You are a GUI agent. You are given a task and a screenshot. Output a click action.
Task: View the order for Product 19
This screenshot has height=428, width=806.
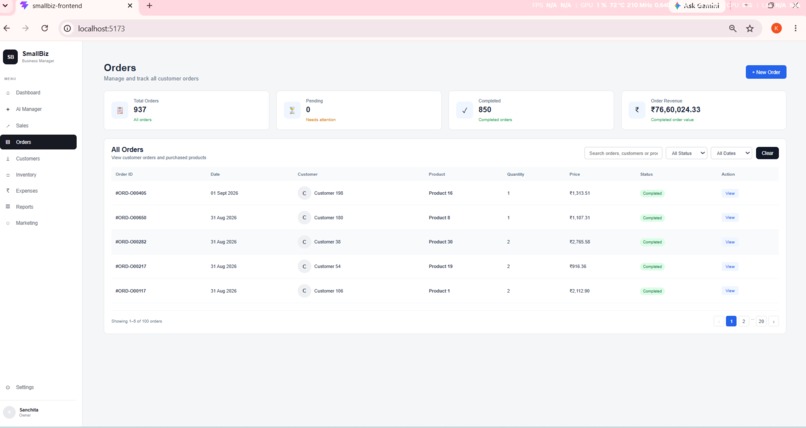[730, 266]
